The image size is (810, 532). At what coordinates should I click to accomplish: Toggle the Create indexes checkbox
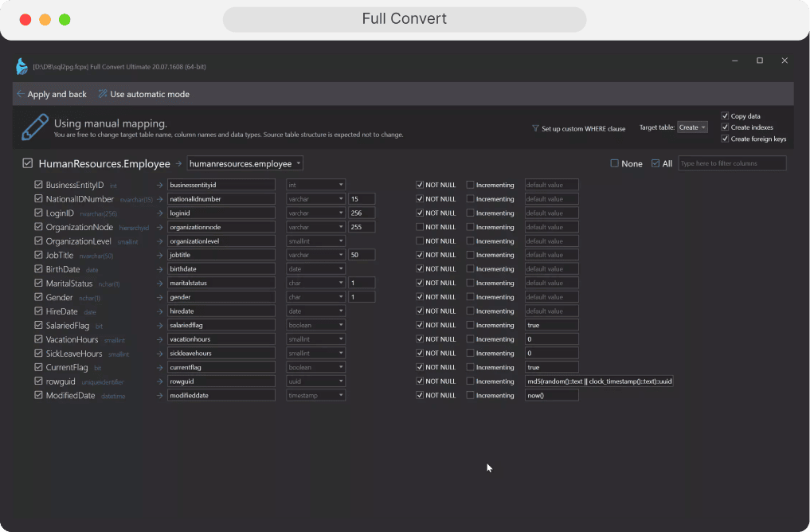(725, 127)
